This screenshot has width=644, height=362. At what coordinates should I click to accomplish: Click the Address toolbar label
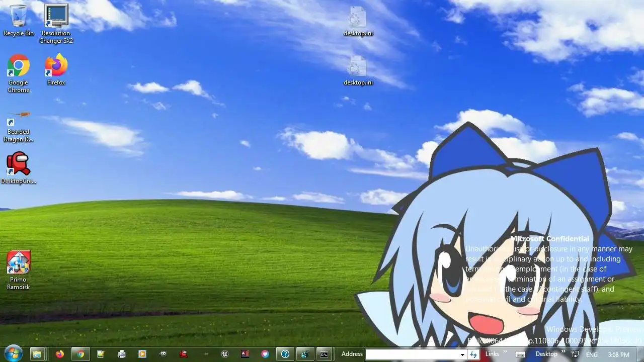click(x=352, y=354)
